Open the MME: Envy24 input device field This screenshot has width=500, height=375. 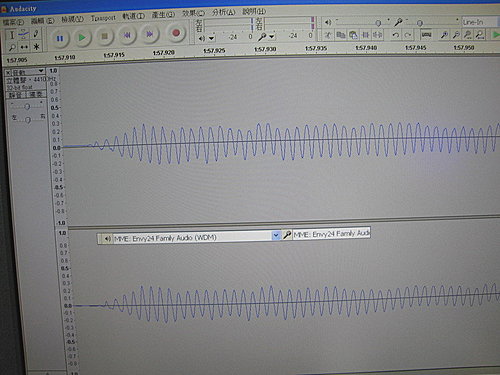click(x=332, y=234)
